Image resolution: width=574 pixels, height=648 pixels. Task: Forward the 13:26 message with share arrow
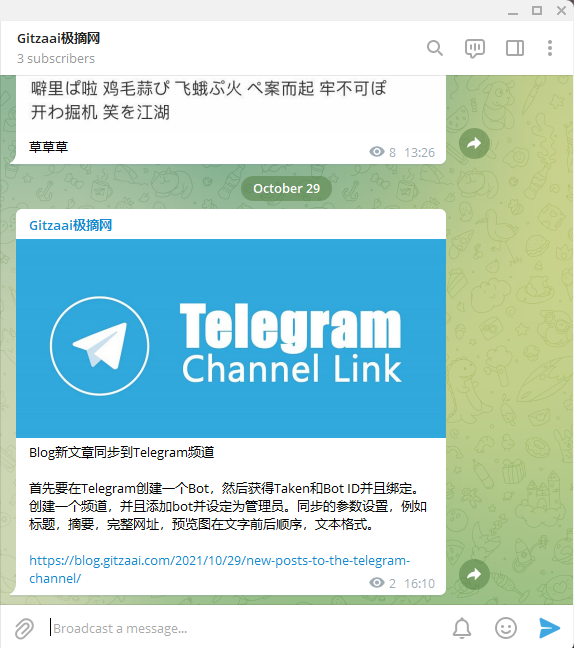474,143
